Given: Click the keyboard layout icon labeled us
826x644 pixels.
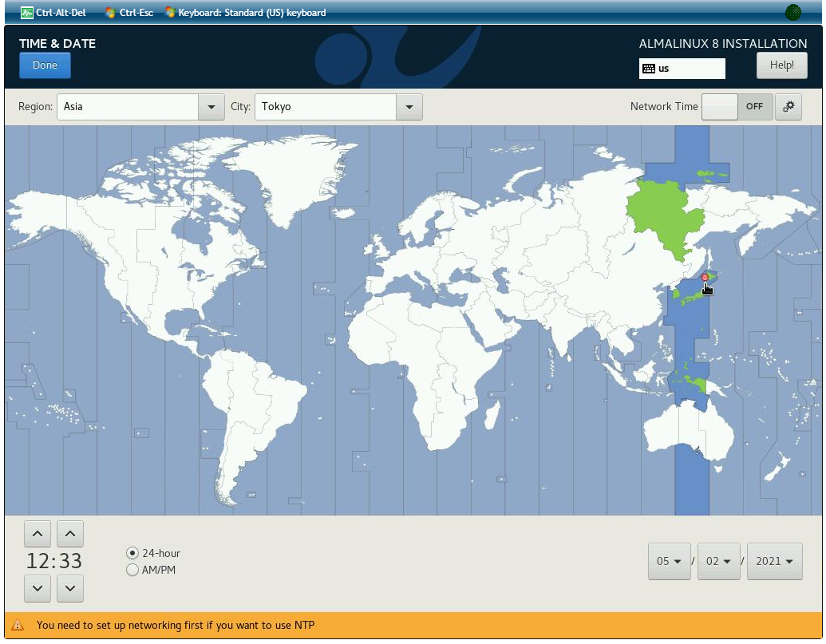Looking at the screenshot, I should click(649, 69).
